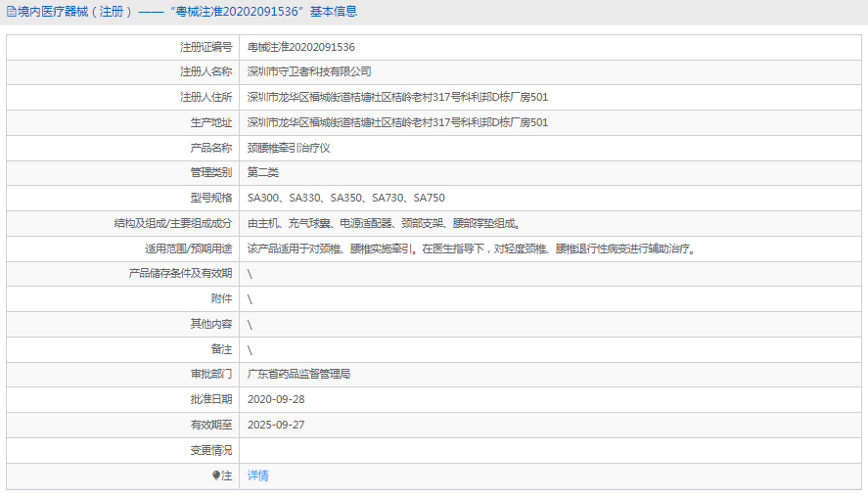Click the document icon before the page title
Screen dimensions: 868x497
[11, 12]
